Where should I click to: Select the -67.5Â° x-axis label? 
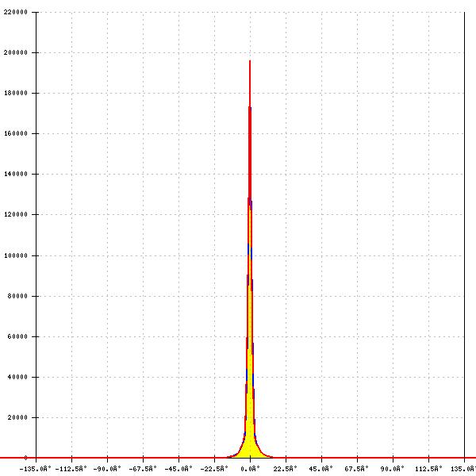pos(143,469)
